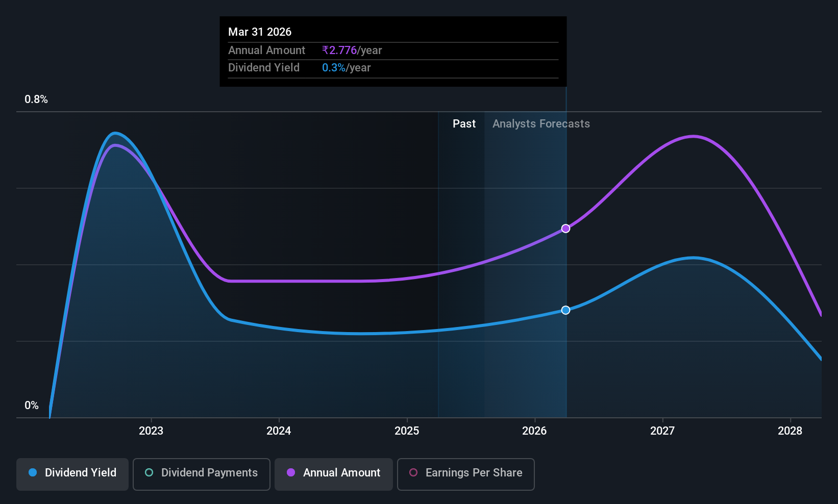Click the 2028 x-axis label

790,431
